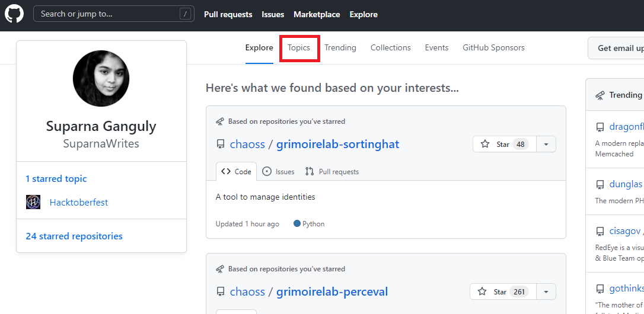Viewport: 644px width, 314px height.
Task: Open the Hacktoberfest topic link
Action: [79, 203]
